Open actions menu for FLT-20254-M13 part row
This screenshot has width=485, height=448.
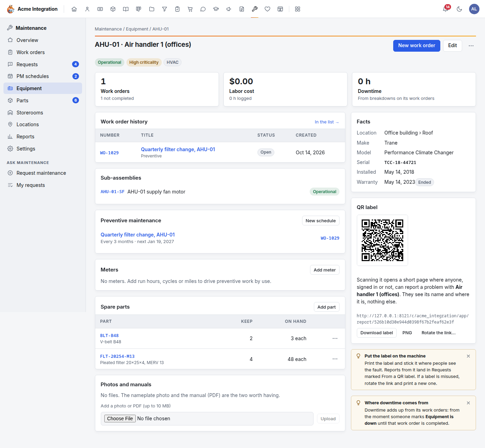point(335,359)
